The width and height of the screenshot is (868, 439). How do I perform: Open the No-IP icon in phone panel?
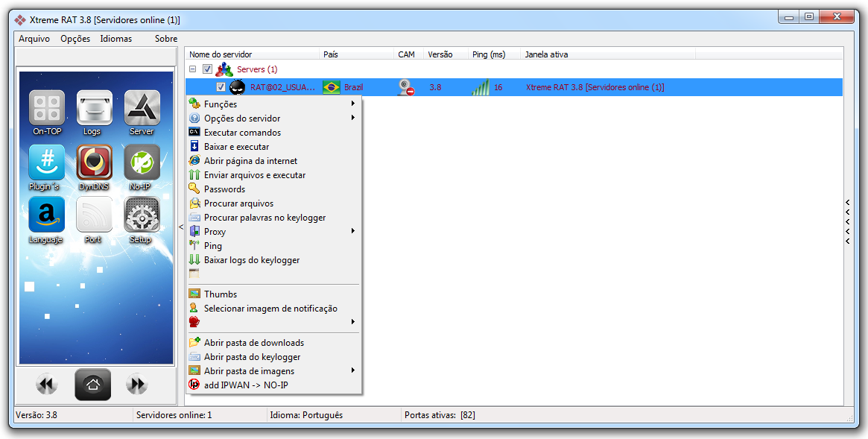pyautogui.click(x=142, y=162)
